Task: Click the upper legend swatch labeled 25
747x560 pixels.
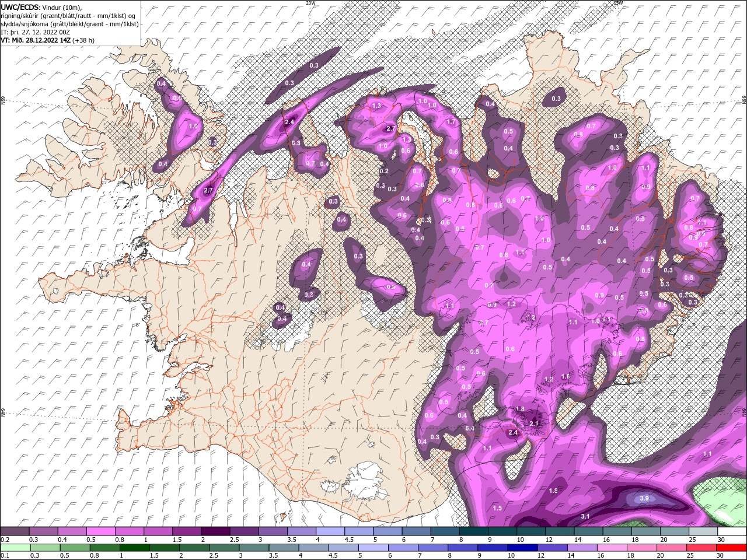Action: [x=704, y=531]
